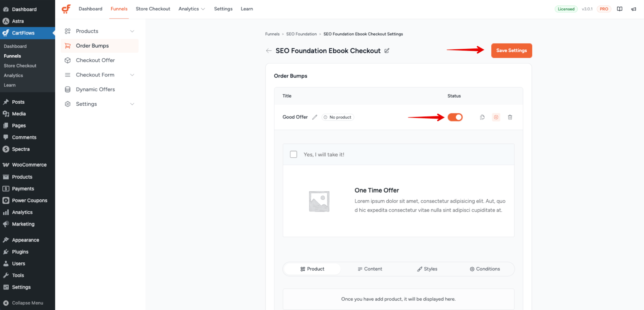Screen dimensions: 644x310
Task: Open WooCommerce Analytics menu in WordPress sidebar
Action: coord(28,212)
